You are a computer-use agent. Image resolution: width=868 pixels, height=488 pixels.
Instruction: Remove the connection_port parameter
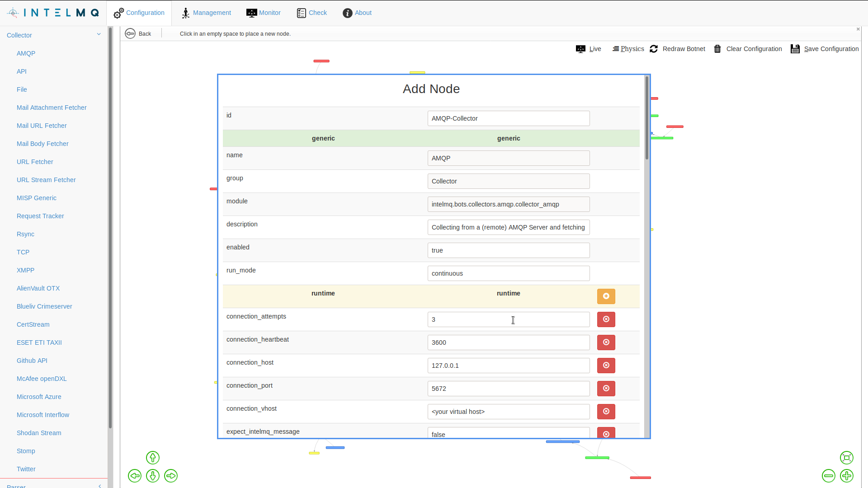pyautogui.click(x=606, y=389)
